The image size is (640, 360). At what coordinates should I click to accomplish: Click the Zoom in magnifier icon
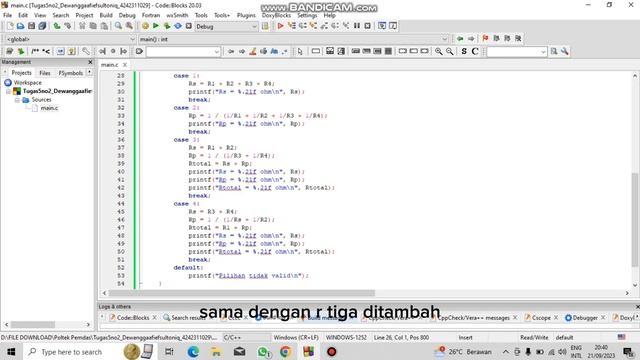439,51
